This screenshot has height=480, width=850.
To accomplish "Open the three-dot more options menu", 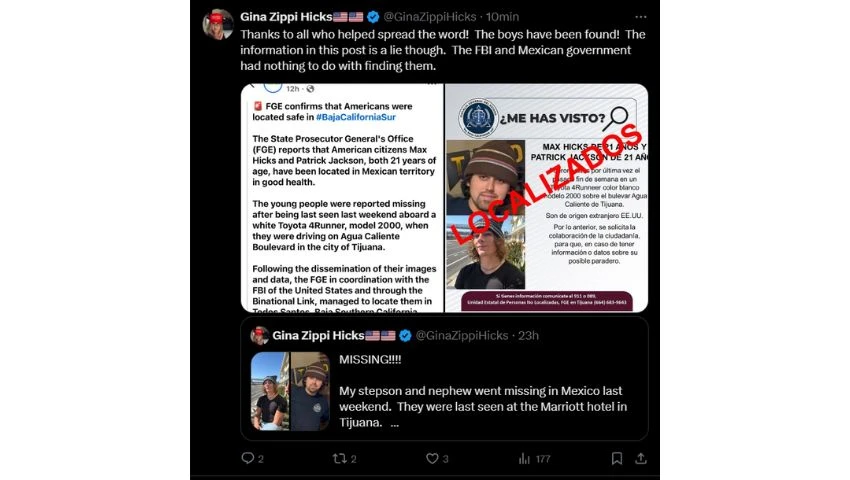I will tap(641, 17).
